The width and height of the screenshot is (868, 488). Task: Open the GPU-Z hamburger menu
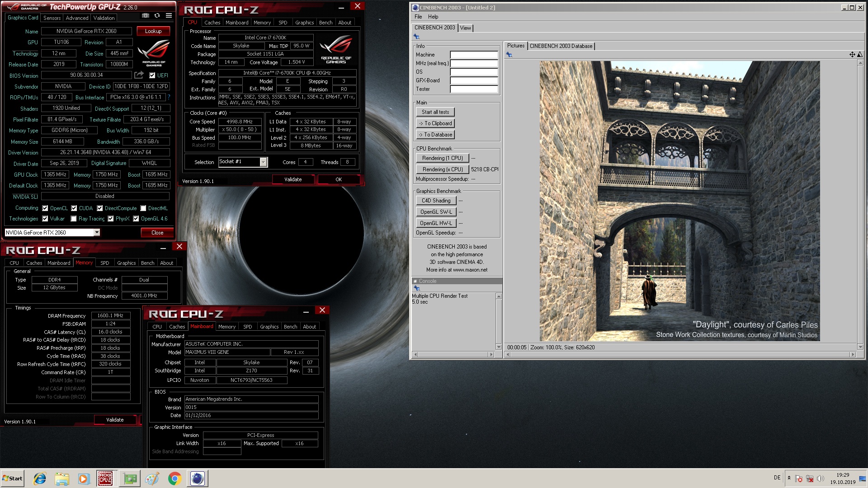169,15
